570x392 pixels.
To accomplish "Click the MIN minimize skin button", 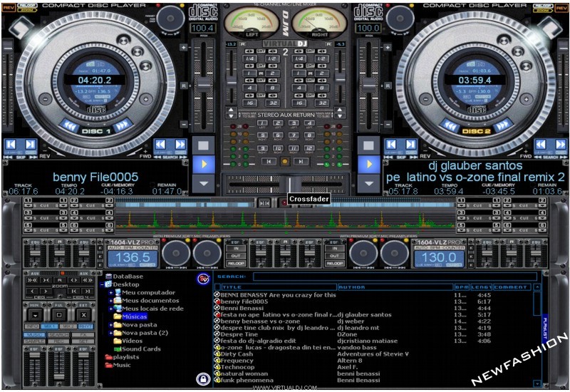I will [35, 314].
